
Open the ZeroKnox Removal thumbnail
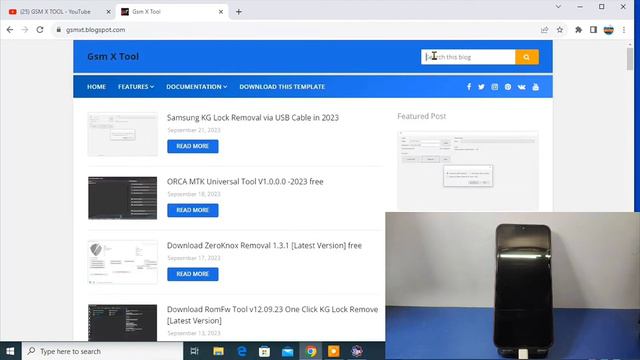click(122, 262)
